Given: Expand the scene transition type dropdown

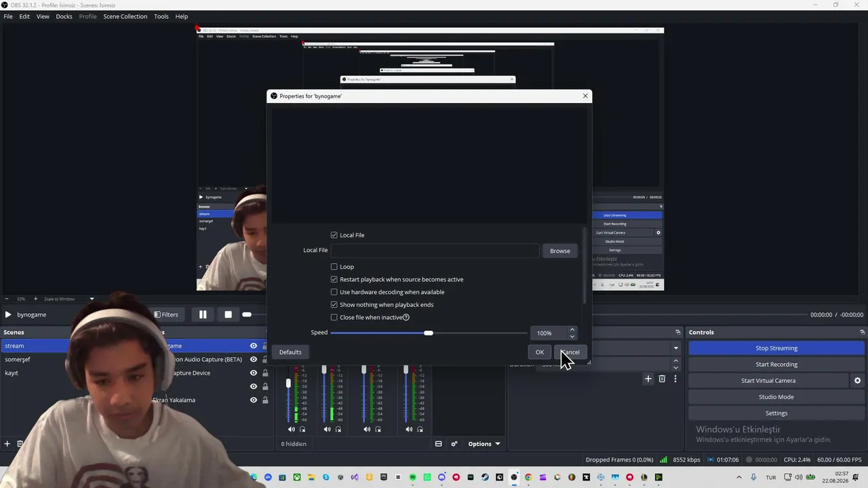Looking at the screenshot, I should 675,348.
